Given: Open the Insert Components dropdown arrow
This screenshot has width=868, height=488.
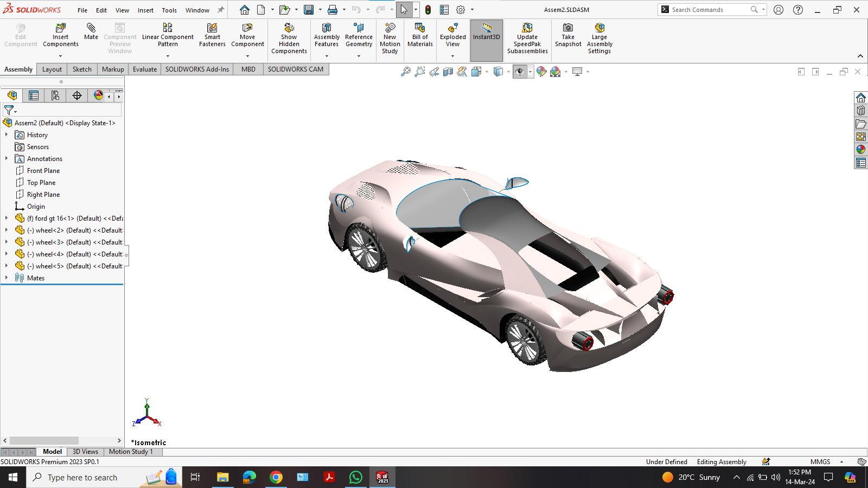Looking at the screenshot, I should coord(61,56).
